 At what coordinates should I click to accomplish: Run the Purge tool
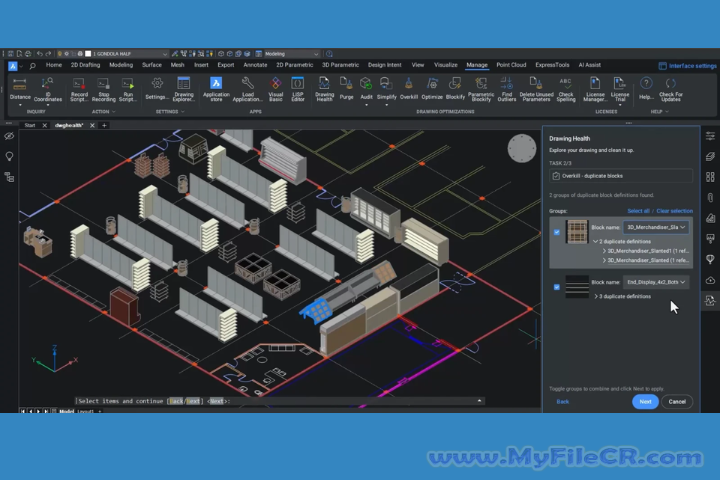(346, 88)
